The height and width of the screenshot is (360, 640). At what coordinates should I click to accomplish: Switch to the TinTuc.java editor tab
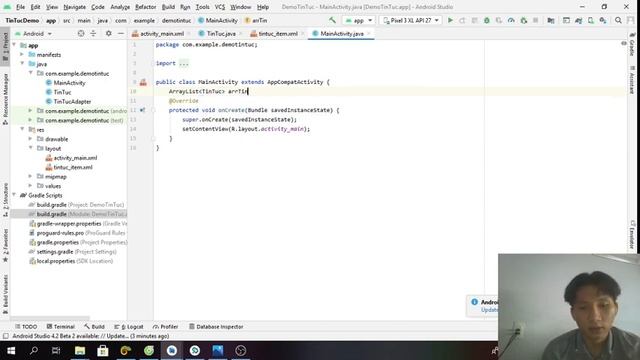click(221, 33)
